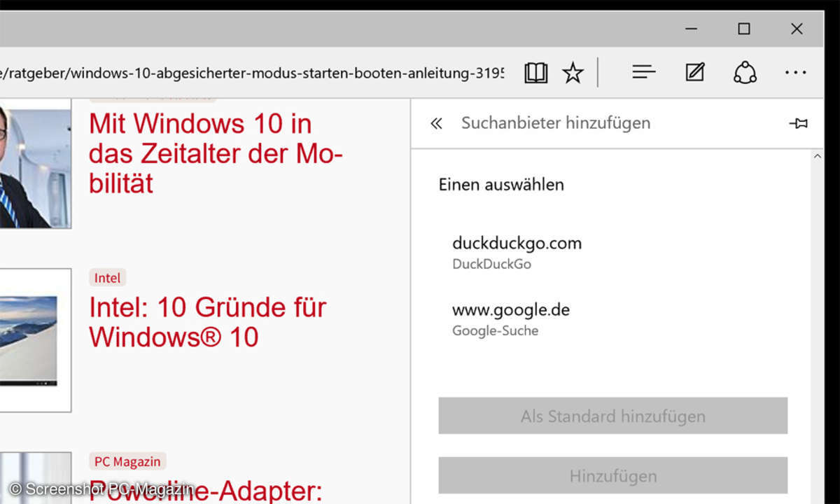Open the Intel article laptop thumbnail

(35, 340)
